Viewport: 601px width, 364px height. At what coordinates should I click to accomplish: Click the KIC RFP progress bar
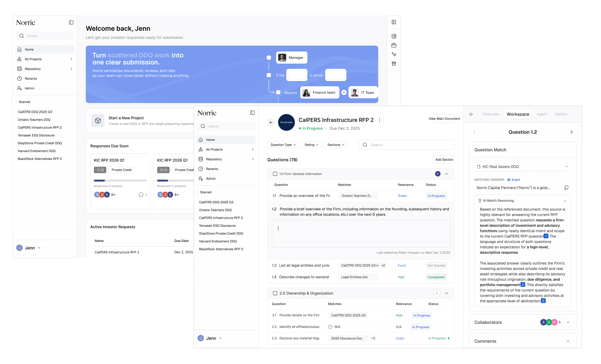click(x=120, y=181)
